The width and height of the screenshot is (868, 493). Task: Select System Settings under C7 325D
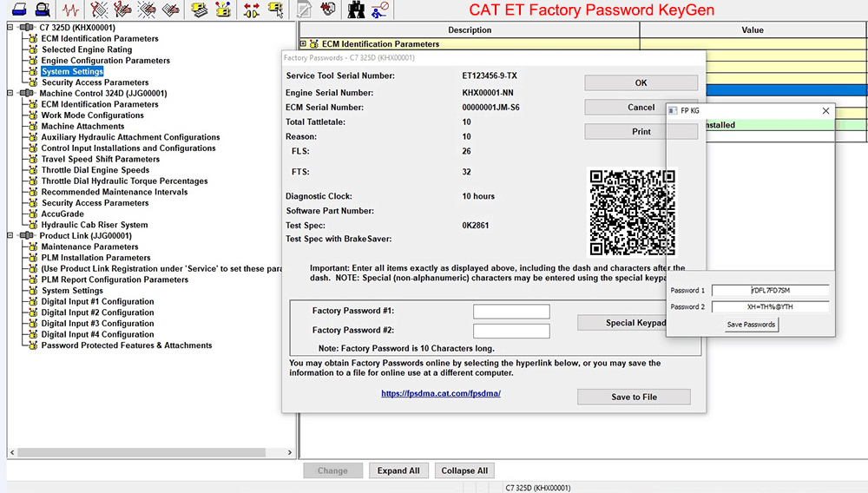click(72, 71)
